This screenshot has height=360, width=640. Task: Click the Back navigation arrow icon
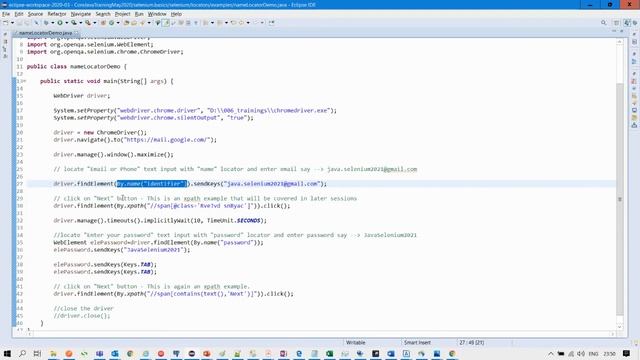tap(241, 23)
